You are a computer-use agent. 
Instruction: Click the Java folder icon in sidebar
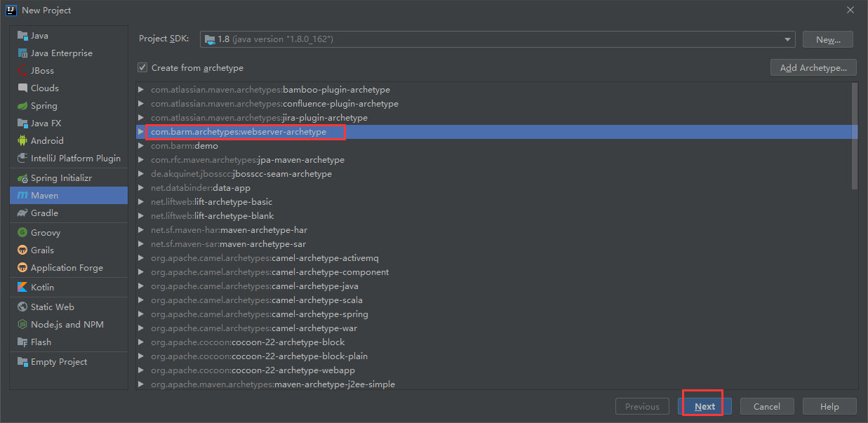pyautogui.click(x=22, y=36)
